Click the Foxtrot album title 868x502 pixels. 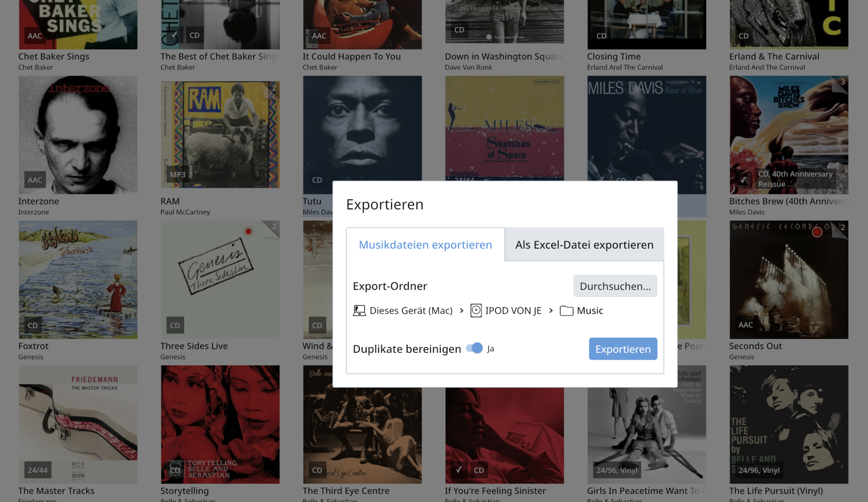point(33,346)
